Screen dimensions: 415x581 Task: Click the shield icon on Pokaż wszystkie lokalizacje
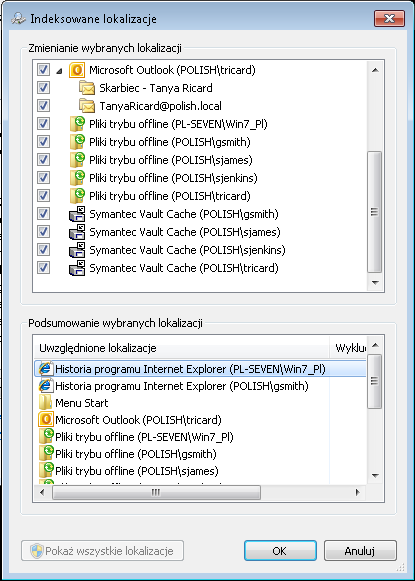(x=37, y=551)
